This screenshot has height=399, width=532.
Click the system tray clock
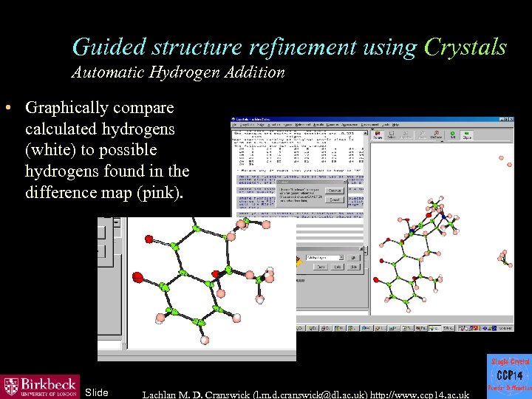[507, 328]
